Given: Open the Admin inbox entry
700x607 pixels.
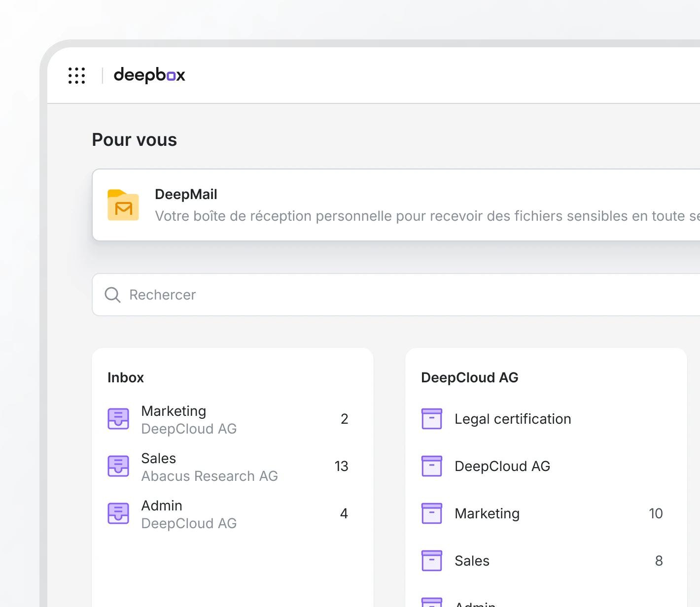Looking at the screenshot, I should coord(189,514).
